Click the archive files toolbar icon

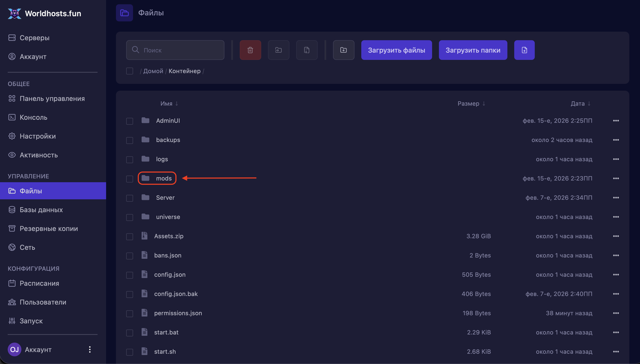coord(307,50)
